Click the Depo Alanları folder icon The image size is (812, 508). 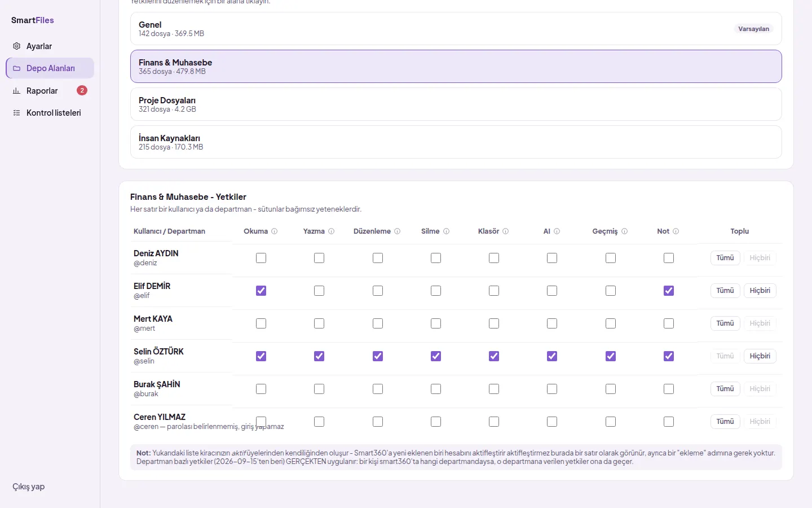pyautogui.click(x=16, y=68)
